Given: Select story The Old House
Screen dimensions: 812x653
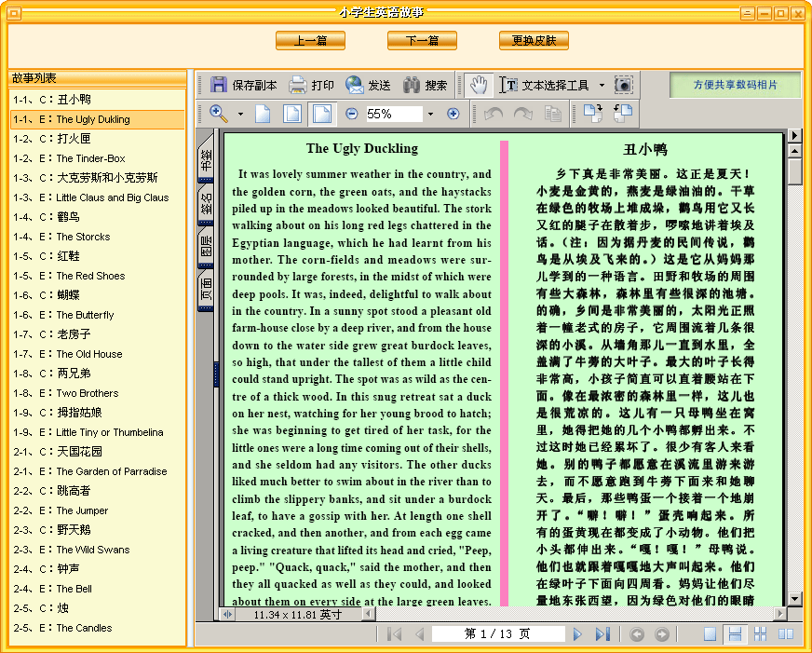Looking at the screenshot, I should (98, 354).
